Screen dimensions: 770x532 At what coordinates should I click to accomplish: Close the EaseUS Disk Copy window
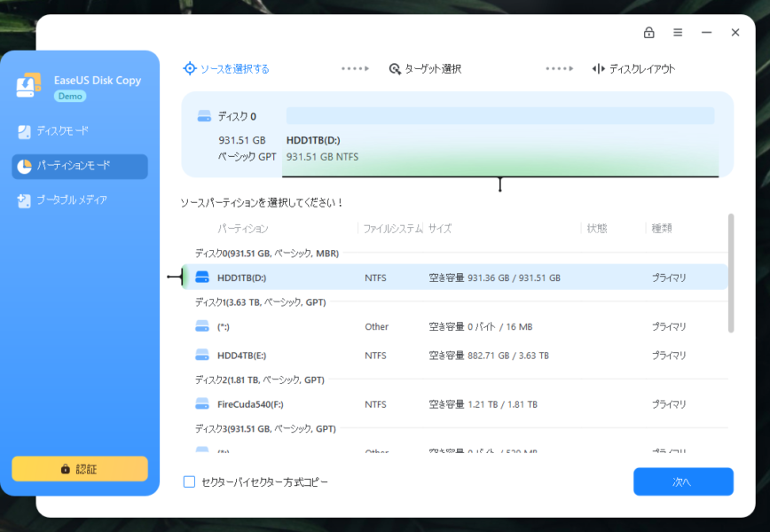[735, 33]
